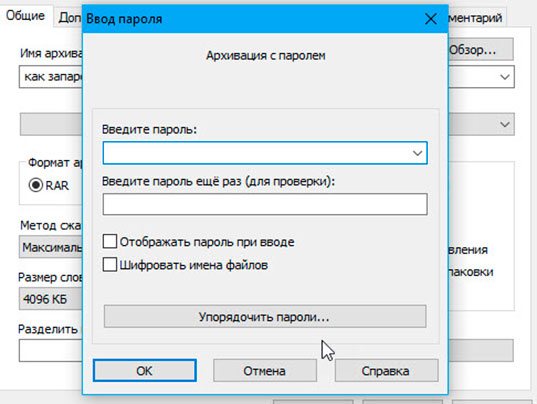
Task: Expand the Введите пароль combo box arrow
Action: pyautogui.click(x=417, y=153)
